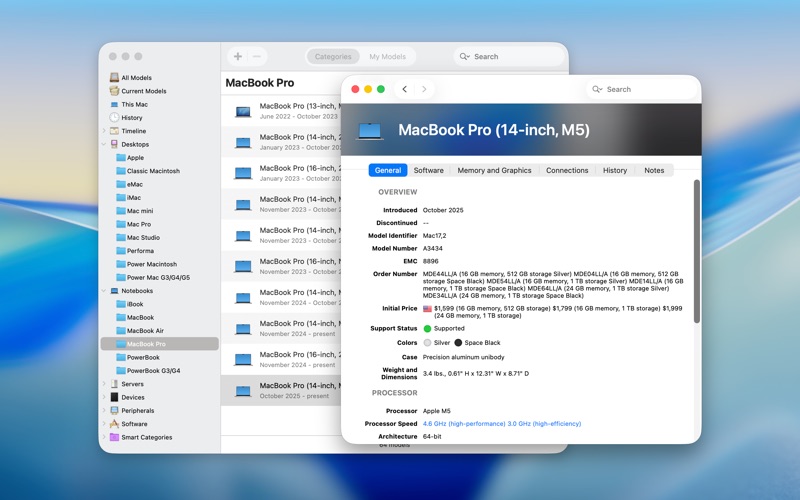Click the EMC value 8896
The height and width of the screenshot is (500, 800).
(x=430, y=261)
